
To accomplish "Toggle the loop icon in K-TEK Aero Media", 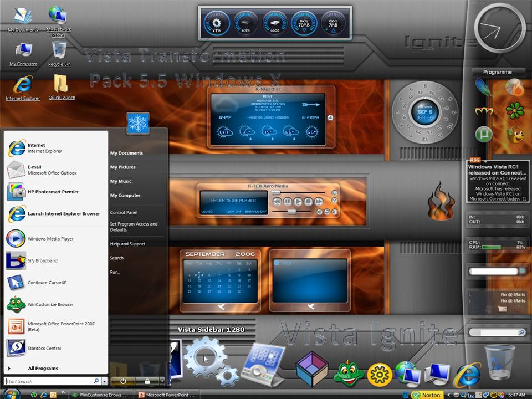I will (x=327, y=212).
